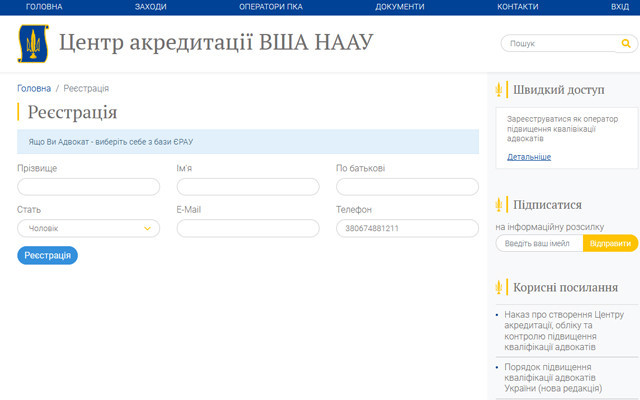Follow the Головна breadcrumb link
Screen dimensions: 640x400
pos(34,89)
